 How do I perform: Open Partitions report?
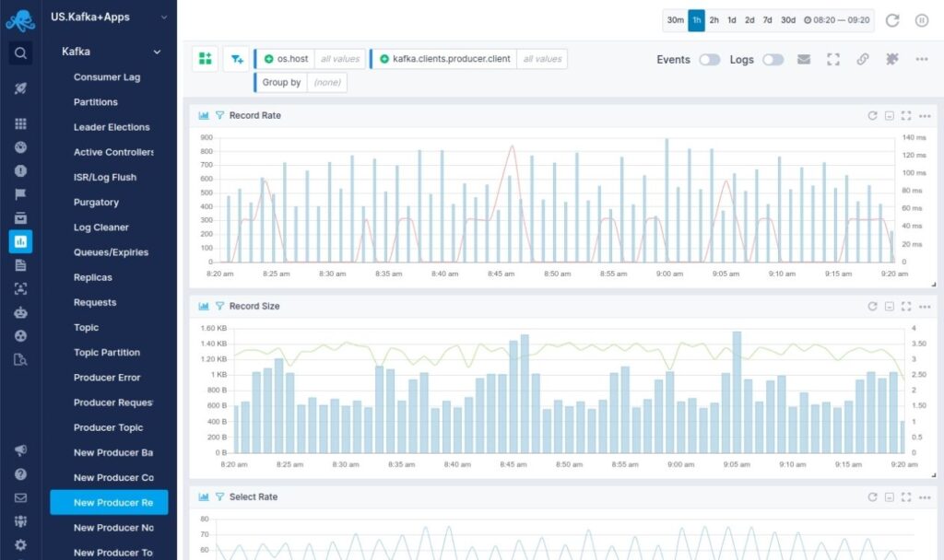pyautogui.click(x=96, y=102)
